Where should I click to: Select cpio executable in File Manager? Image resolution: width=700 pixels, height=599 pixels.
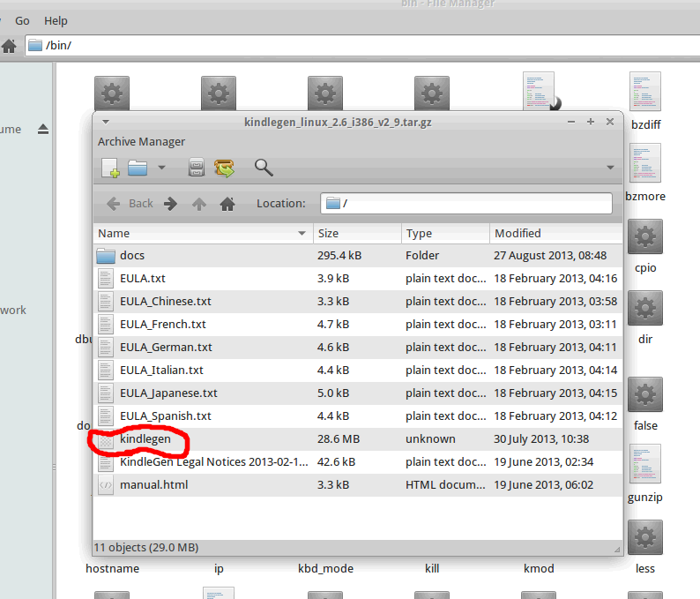645,246
